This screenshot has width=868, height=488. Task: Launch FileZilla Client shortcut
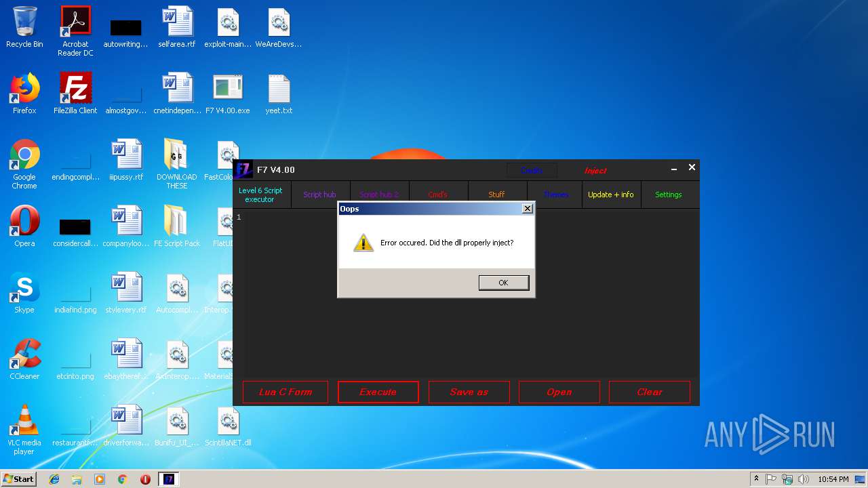(75, 94)
